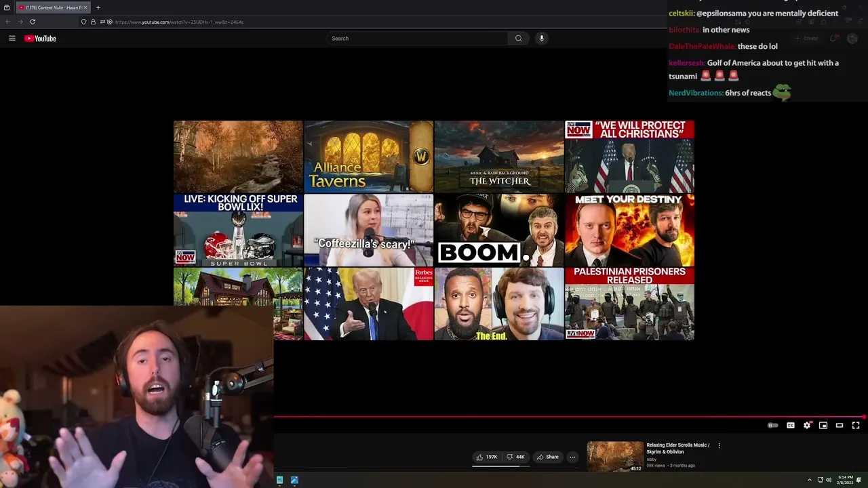
Task: Open Relaxing Elder Scrolls Music video title
Action: coord(678,449)
